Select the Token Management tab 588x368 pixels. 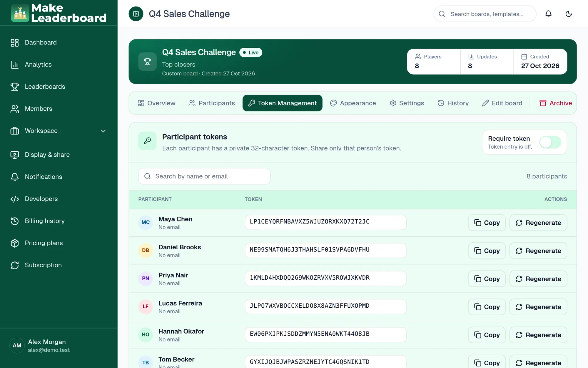[x=283, y=103]
